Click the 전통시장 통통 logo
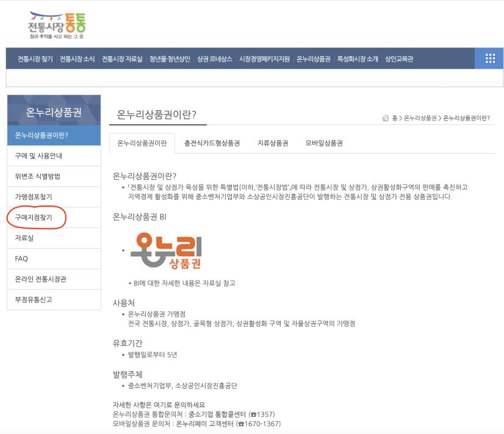The width and height of the screenshot is (504, 434). [x=57, y=26]
